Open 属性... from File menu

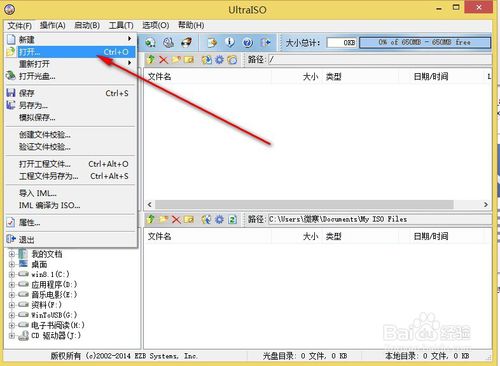click(x=70, y=222)
